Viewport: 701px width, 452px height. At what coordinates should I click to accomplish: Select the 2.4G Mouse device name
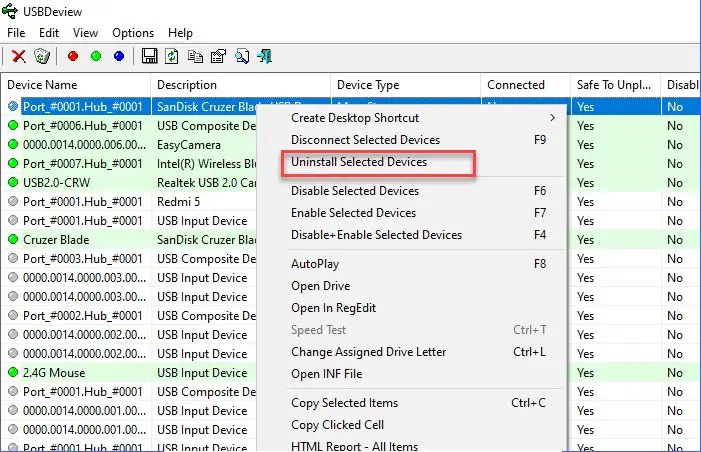[54, 373]
